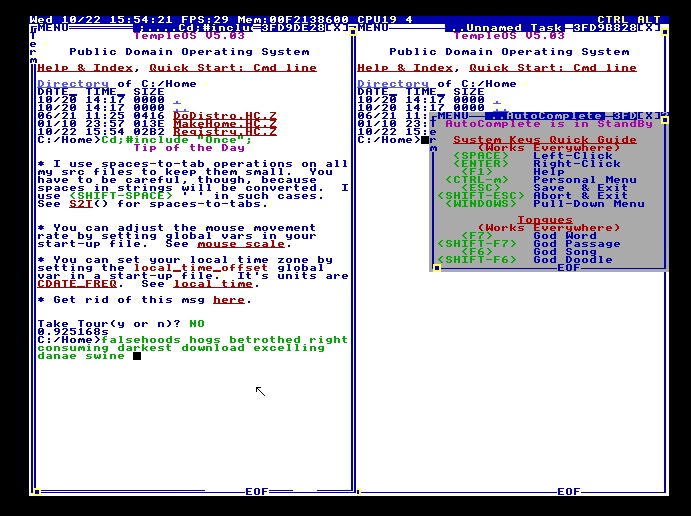Click scroll marker at bottom-left of left window
Viewport: 691px width, 516px height.
[37, 492]
